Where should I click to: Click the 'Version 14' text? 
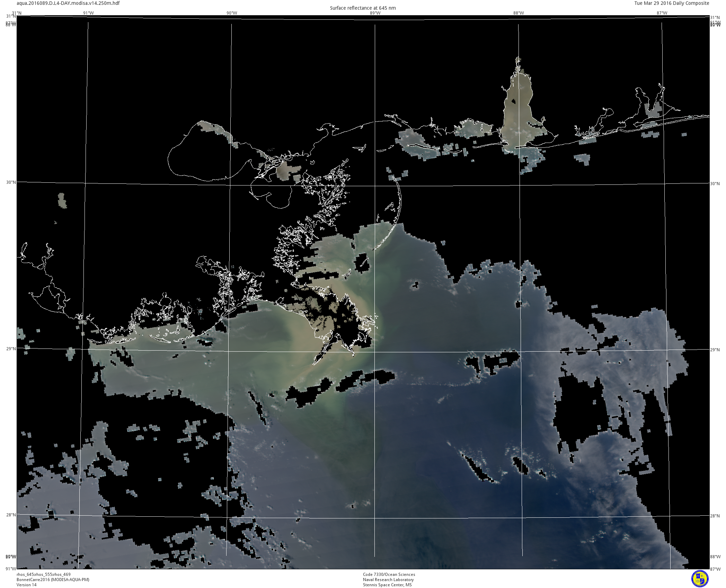click(x=26, y=585)
